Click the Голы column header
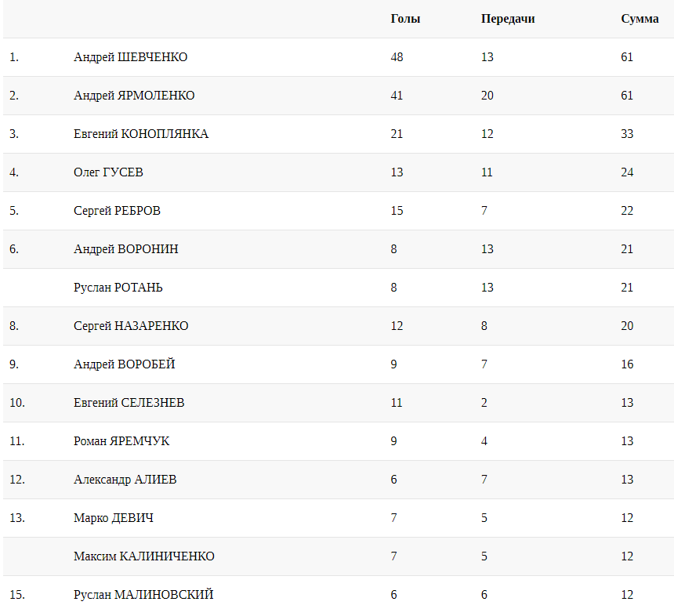Screen dimensions: 674x616 click(x=405, y=19)
